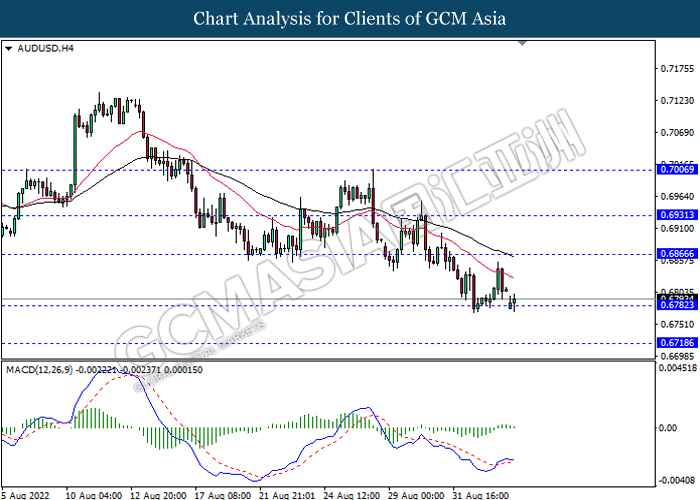Click the 0.70690 price axis value

pos(677,133)
